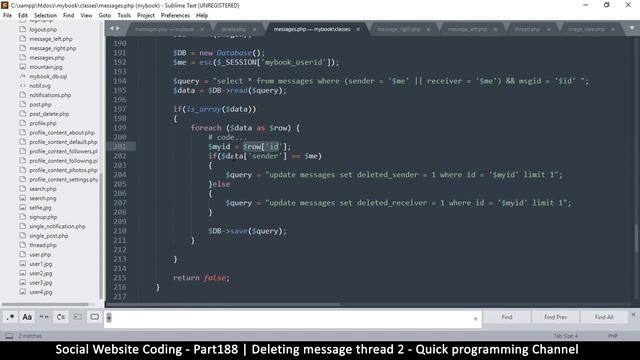
Task: Open message_left.php in sidebar
Action: pyautogui.click(x=51, y=39)
